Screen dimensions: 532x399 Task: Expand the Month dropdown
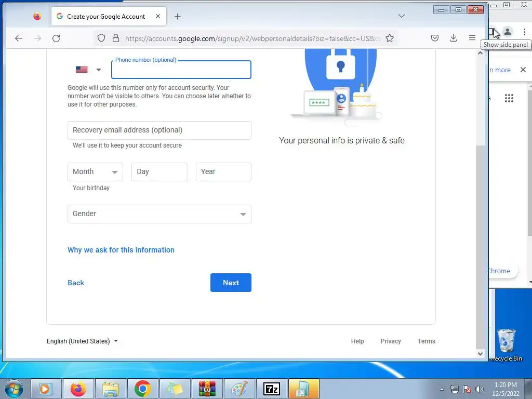[96, 171]
